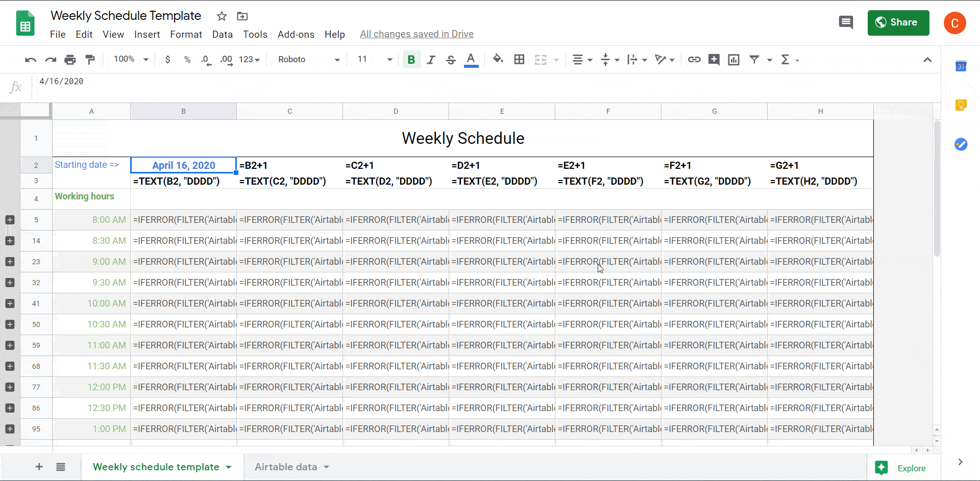The image size is (980, 481).
Task: Open the text color picker
Action: [x=471, y=60]
